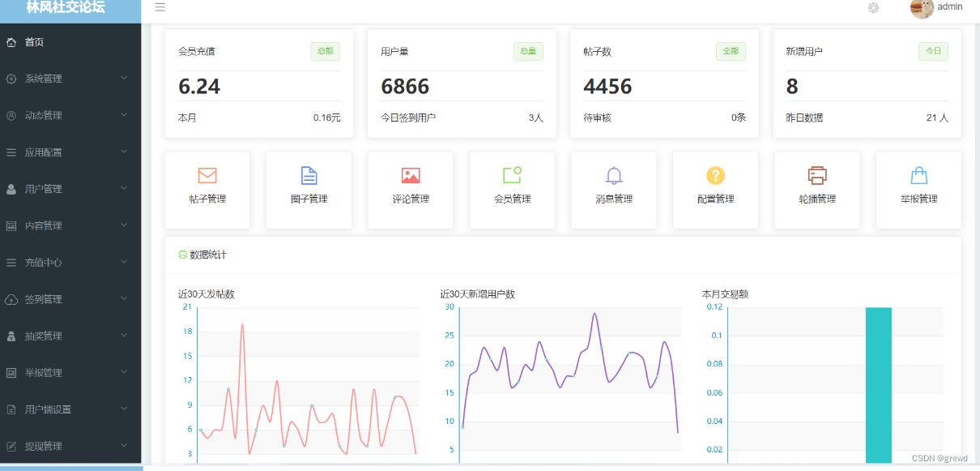Screen dimensions: 980x471
Task: Collapse the sidebar with the hamburger icon
Action: tap(160, 7)
